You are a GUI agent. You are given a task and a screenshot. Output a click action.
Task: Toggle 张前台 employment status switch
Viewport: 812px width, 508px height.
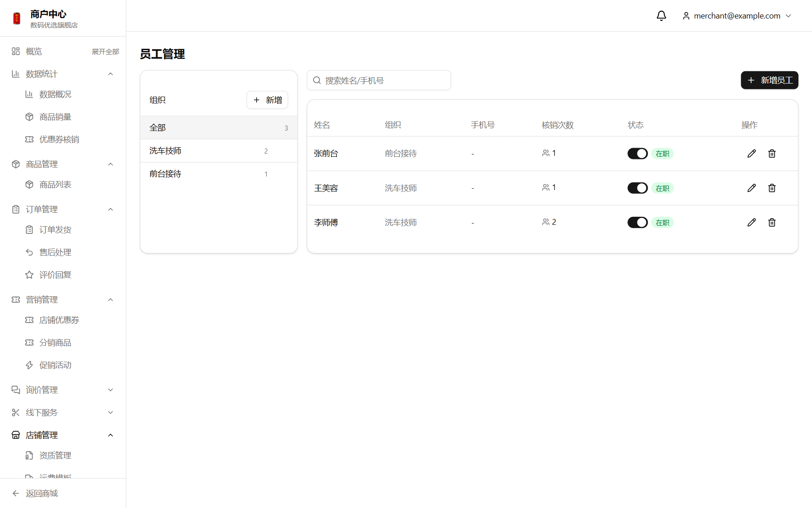pos(637,154)
